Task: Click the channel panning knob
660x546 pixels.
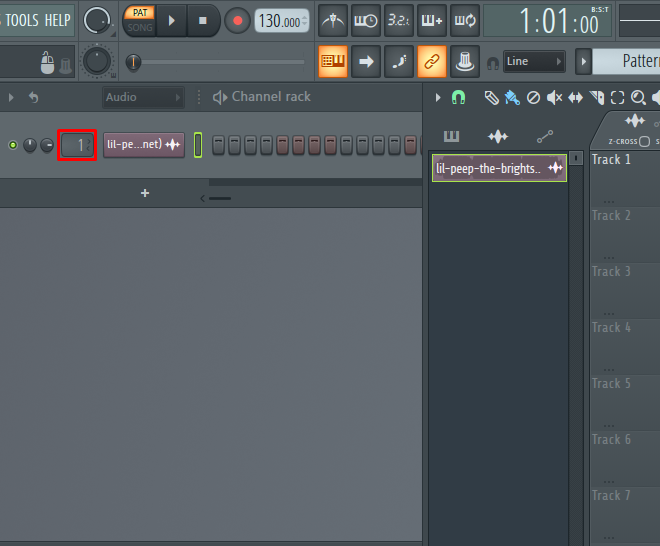Action: [29, 145]
